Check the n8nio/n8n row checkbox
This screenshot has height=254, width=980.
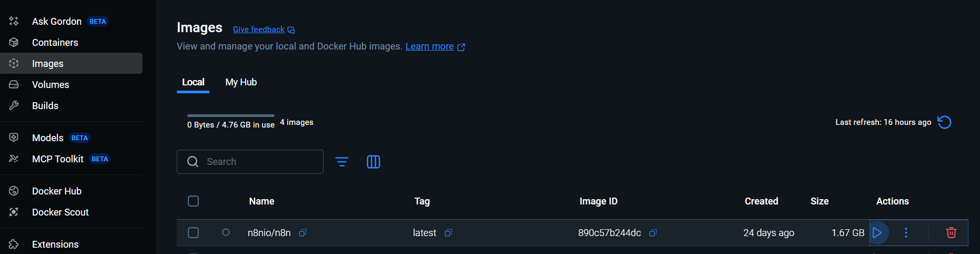[x=193, y=232]
